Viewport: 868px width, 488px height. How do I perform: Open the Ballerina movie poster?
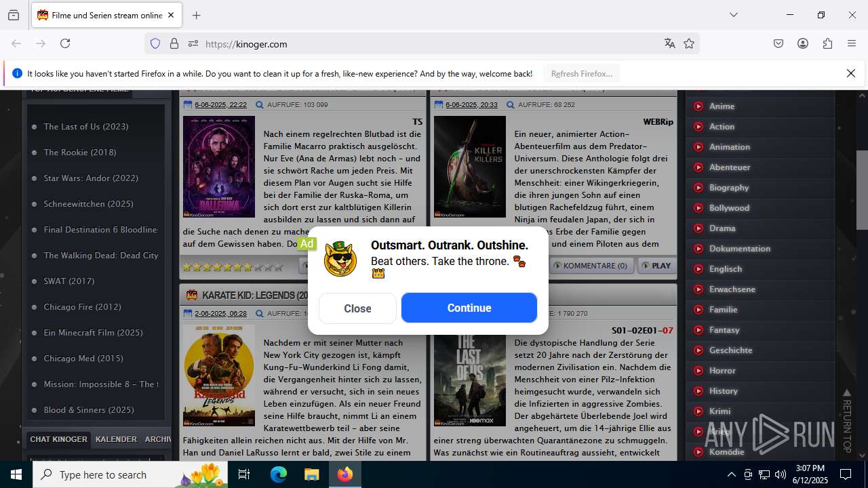pos(219,167)
